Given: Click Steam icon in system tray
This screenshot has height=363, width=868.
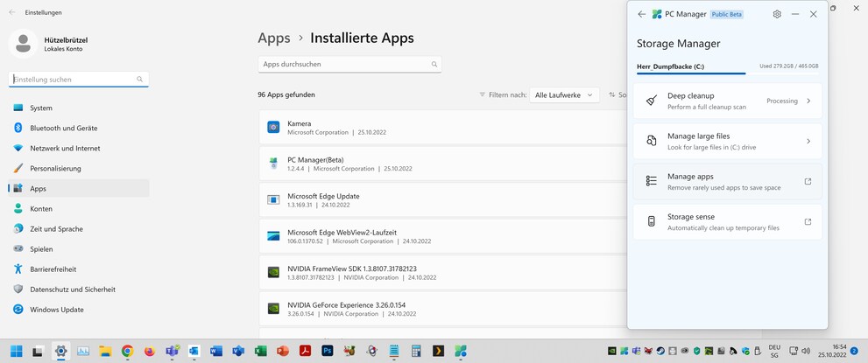Looking at the screenshot, I should coord(661,351).
